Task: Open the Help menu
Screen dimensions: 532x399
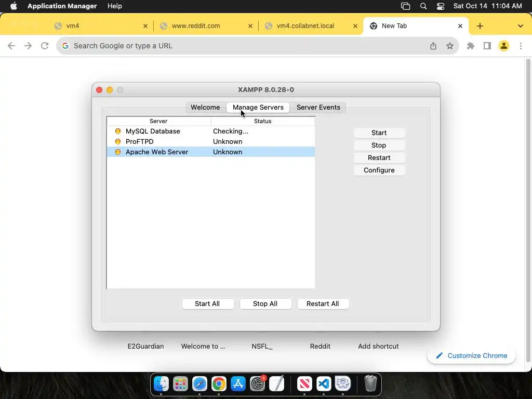Action: point(115,6)
